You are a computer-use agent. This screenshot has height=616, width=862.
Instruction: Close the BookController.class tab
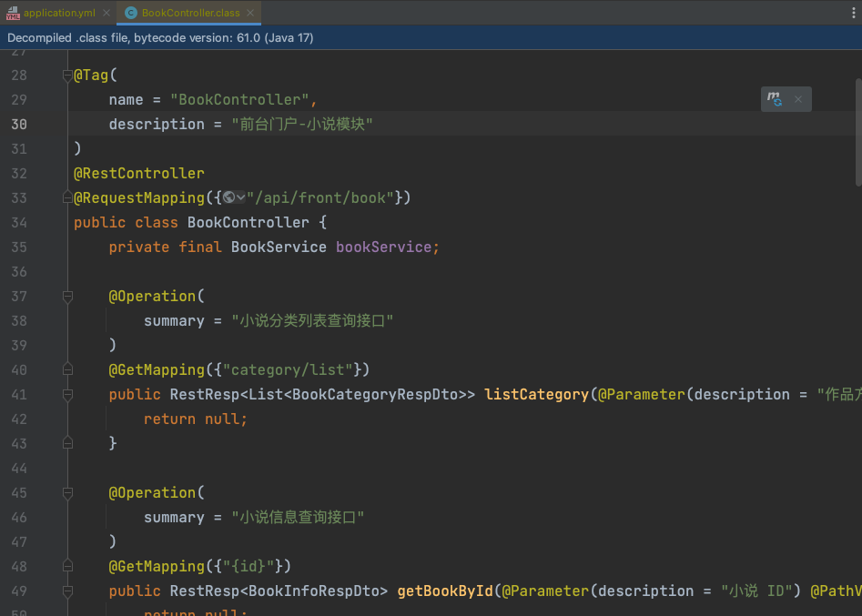[250, 13]
